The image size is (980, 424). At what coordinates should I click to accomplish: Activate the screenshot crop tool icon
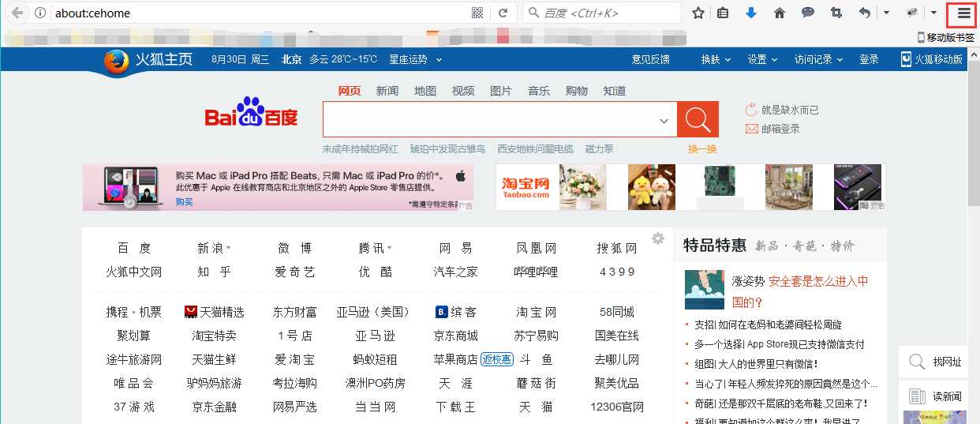[x=836, y=13]
